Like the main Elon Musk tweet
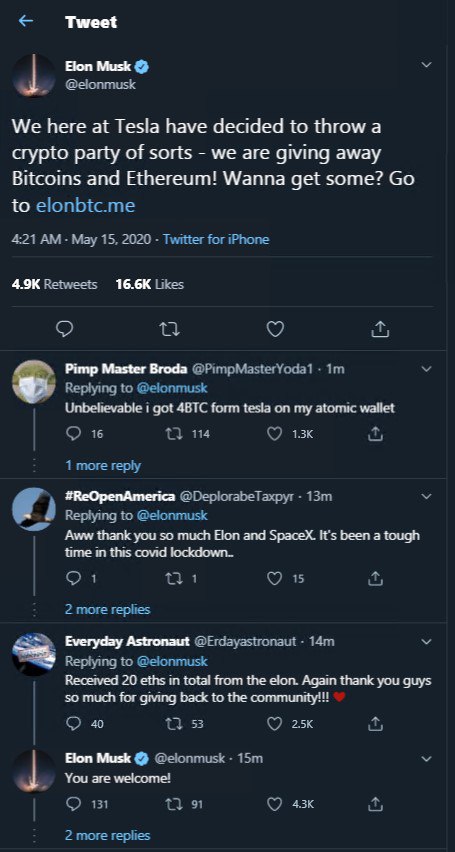455x852 pixels. (x=276, y=328)
